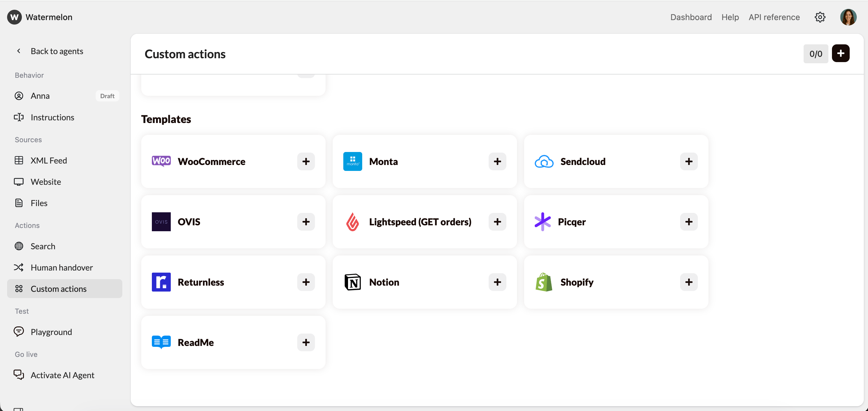Click the Returnless logo icon
Viewport: 868px width, 411px height.
[161, 282]
